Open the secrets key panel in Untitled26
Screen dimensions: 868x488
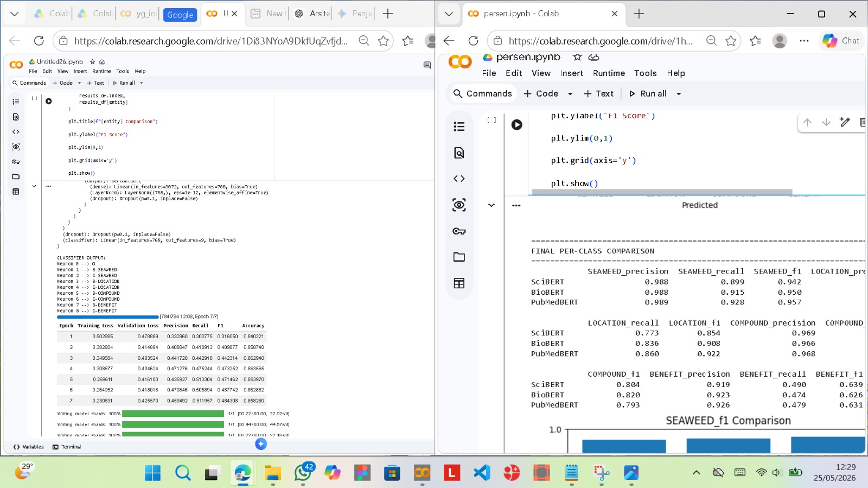[x=16, y=162]
